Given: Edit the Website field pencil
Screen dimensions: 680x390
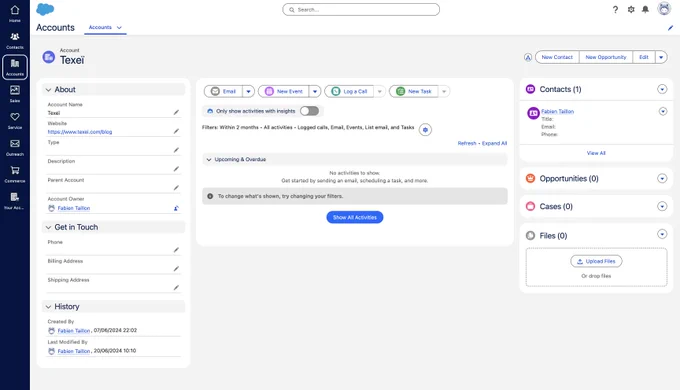Looking at the screenshot, I should pyautogui.click(x=176, y=131).
